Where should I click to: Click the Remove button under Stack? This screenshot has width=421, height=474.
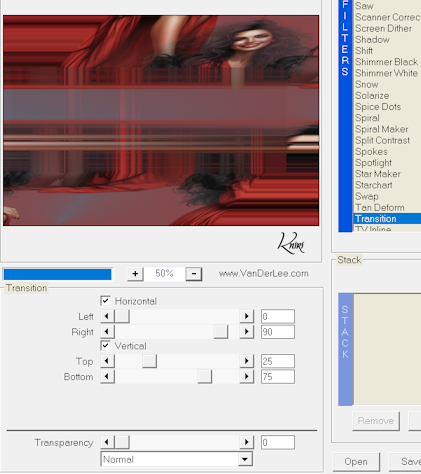[376, 421]
